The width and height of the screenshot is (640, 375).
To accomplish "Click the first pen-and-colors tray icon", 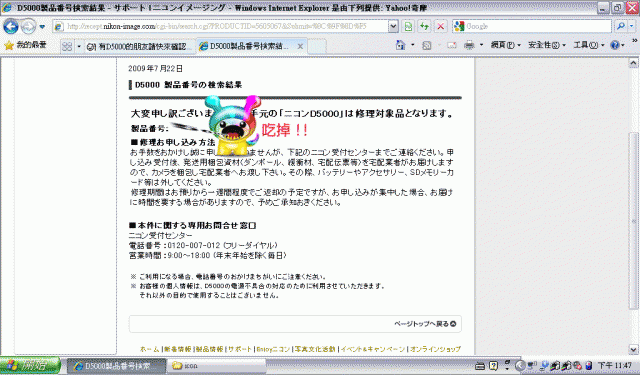I will [x=555, y=366].
